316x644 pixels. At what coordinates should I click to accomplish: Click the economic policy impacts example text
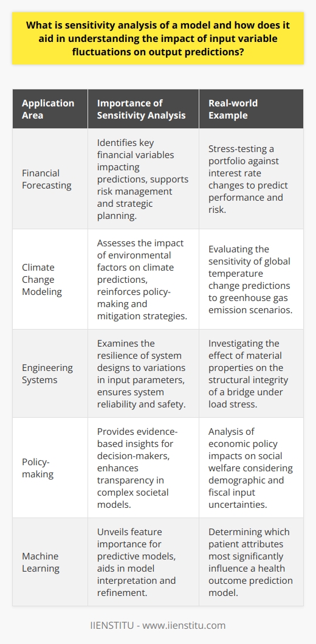click(251, 468)
